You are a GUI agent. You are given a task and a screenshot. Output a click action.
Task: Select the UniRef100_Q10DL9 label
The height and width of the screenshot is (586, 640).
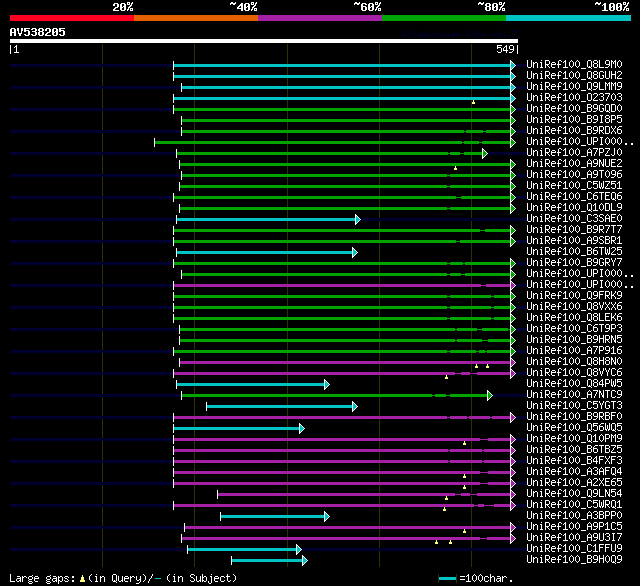point(574,208)
